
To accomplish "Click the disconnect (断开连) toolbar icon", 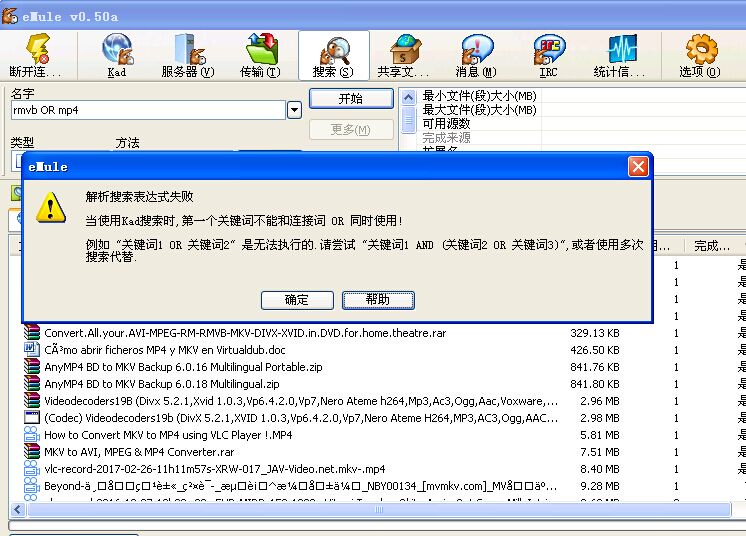I will tap(38, 49).
